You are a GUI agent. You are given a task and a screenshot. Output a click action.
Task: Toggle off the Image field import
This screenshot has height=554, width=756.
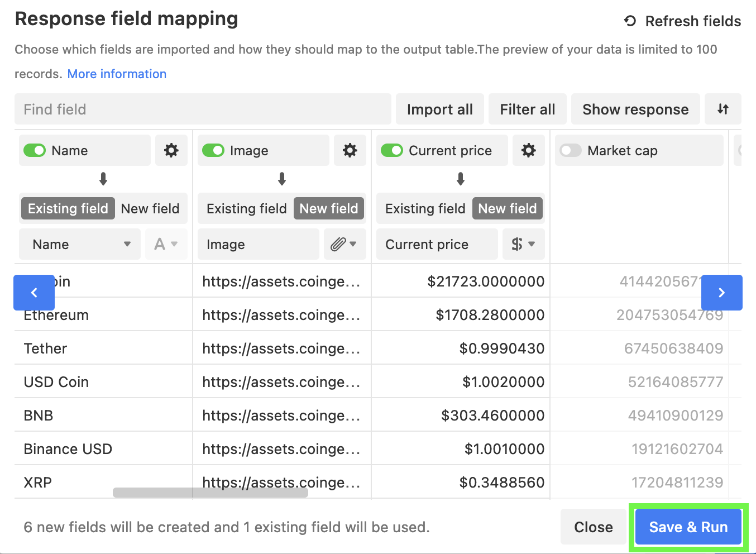click(213, 151)
